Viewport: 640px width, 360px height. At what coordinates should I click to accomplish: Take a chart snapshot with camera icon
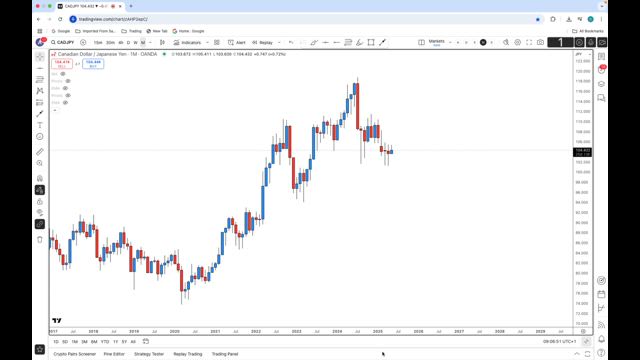coord(540,42)
